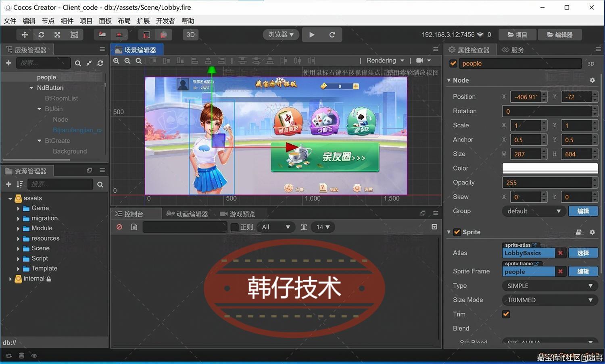Reset zoom in scene editor
This screenshot has width=605, height=364.
[138, 61]
